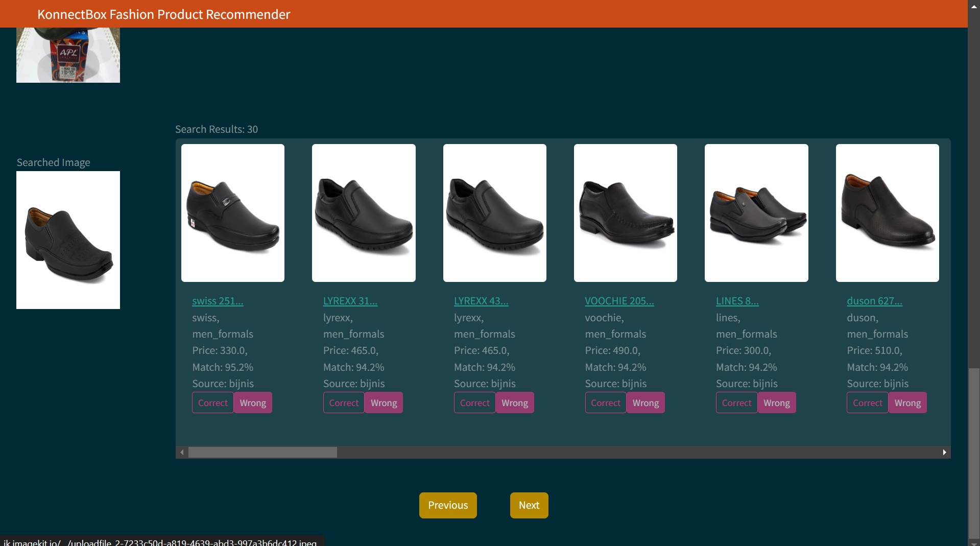Click the horizontal scrollbar thumb in results
This screenshot has width=980, height=546.
click(x=262, y=453)
